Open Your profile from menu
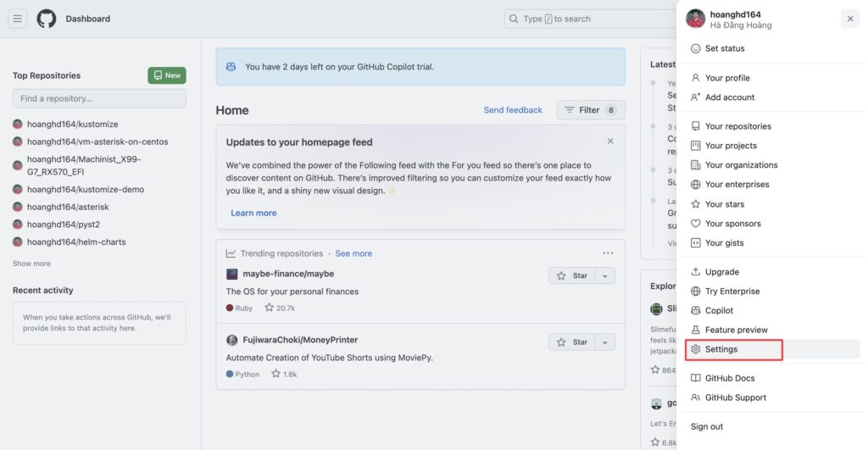The image size is (868, 450). click(x=772, y=78)
